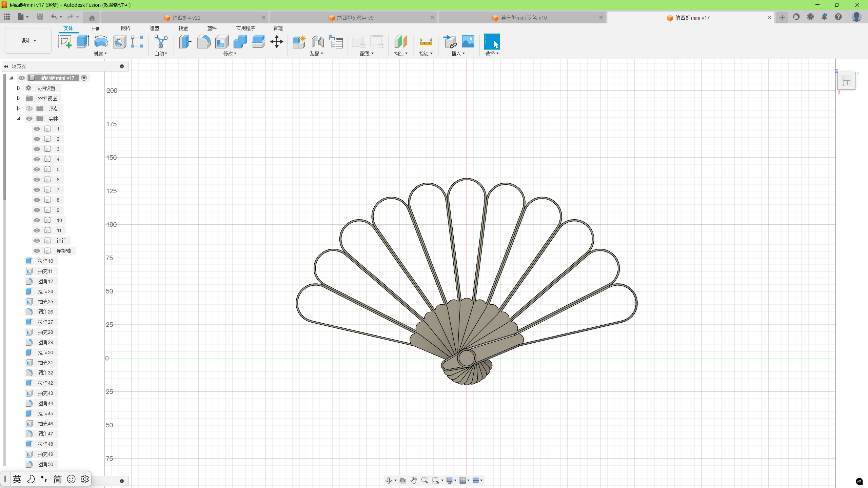This screenshot has height=488, width=868.
Task: Switch to the 钣金 tab
Action: (183, 28)
